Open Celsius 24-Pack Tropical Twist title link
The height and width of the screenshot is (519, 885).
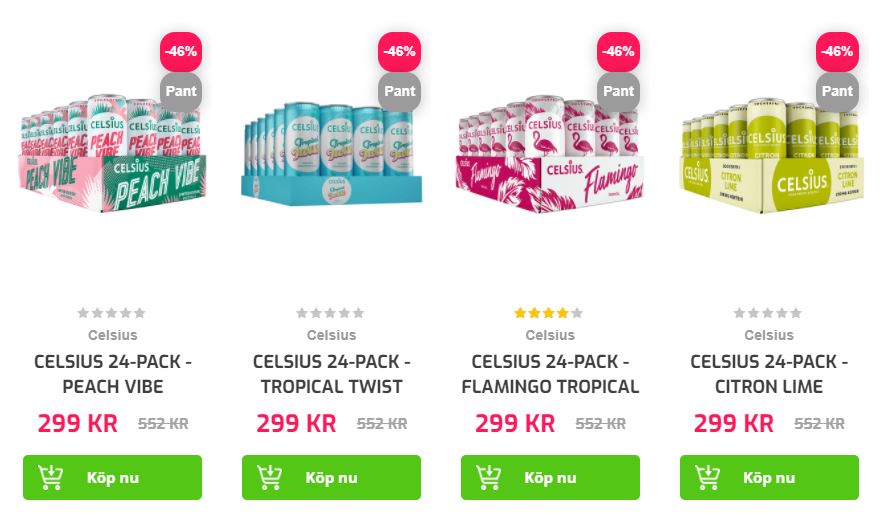[x=331, y=374]
